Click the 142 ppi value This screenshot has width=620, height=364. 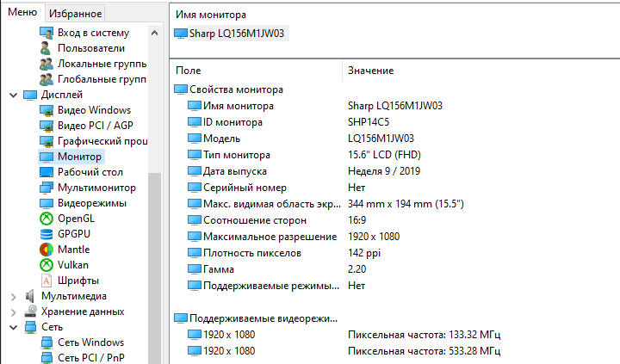pyautogui.click(x=363, y=253)
